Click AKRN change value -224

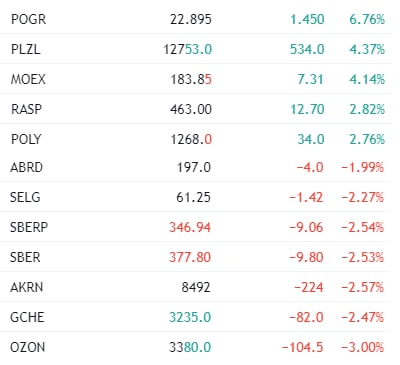309,287
